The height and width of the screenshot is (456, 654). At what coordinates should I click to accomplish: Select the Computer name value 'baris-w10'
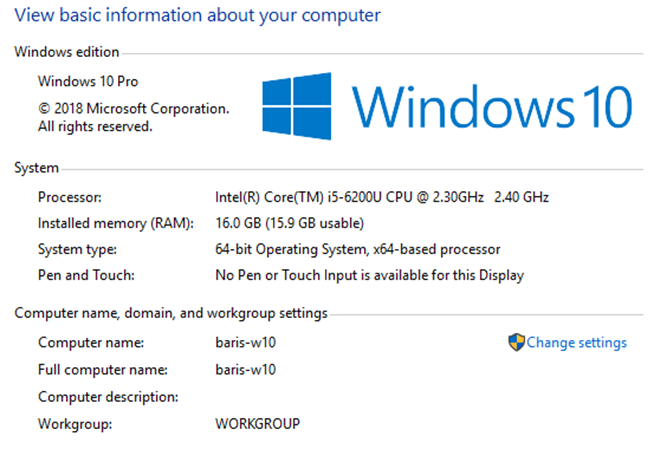(246, 343)
